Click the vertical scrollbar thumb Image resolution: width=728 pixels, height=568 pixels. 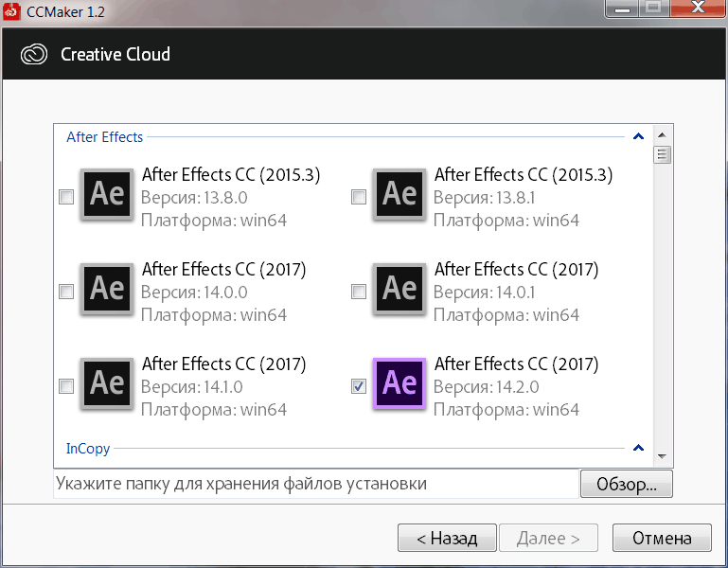tap(662, 154)
